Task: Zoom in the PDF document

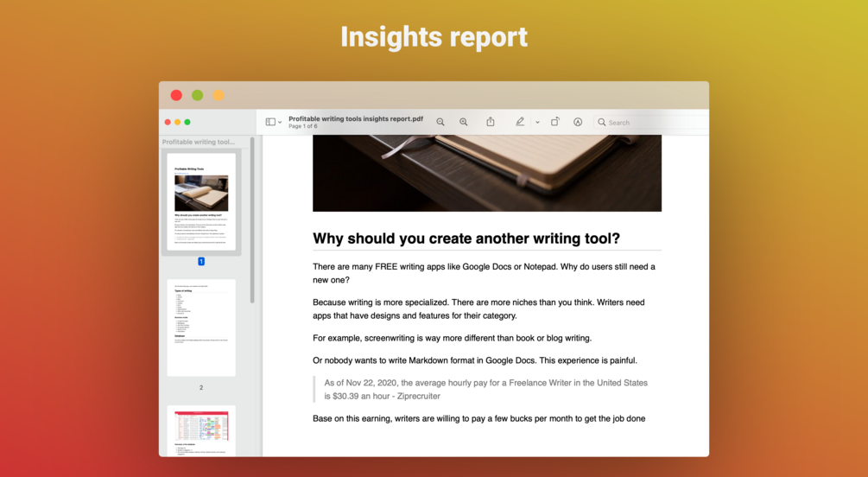Action: point(463,122)
